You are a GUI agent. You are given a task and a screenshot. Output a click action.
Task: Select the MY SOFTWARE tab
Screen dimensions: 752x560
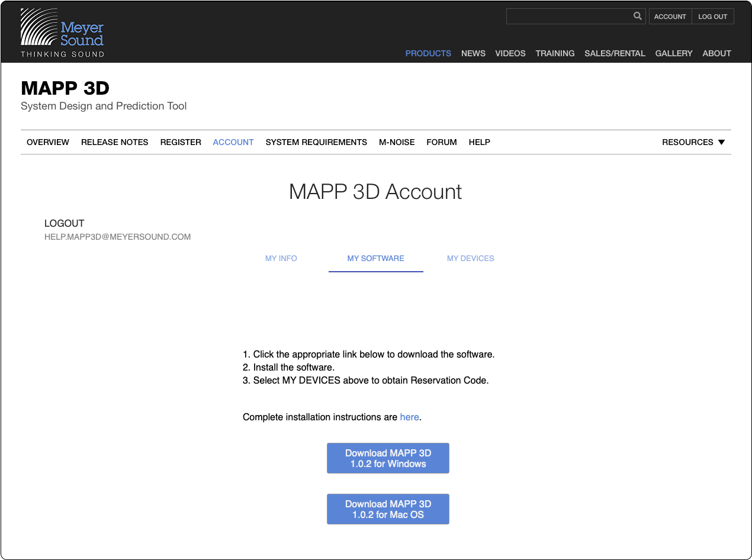[x=376, y=258]
